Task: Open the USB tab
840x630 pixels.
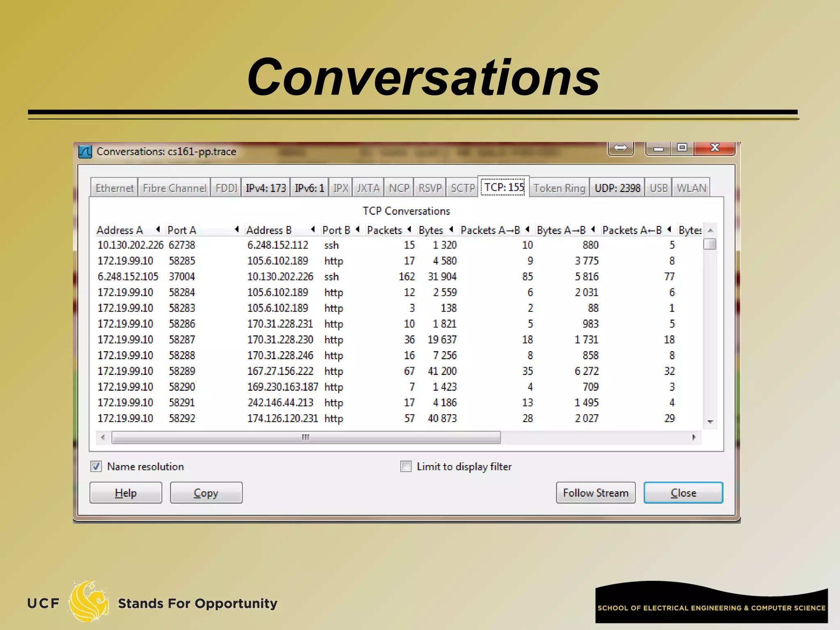Action: [x=658, y=188]
